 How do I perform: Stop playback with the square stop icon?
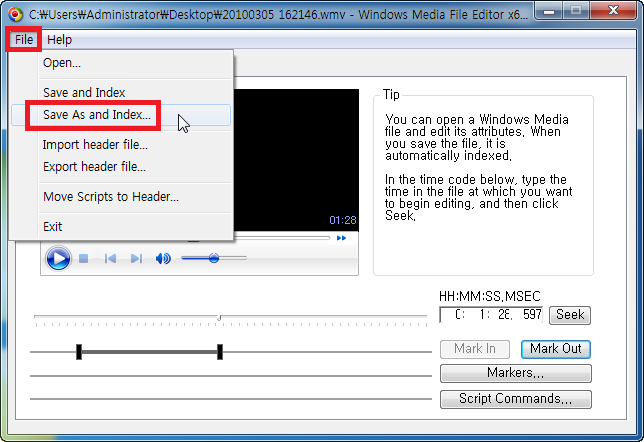coord(84,258)
